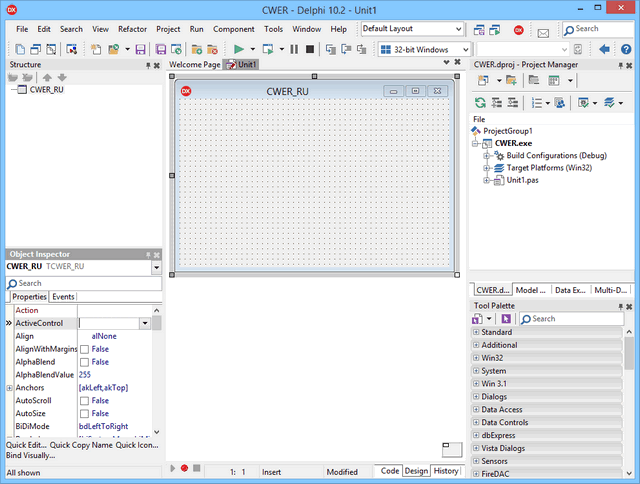Viewport: 640px width, 484px height.
Task: Click the Quick Edit link
Action: click(25, 445)
